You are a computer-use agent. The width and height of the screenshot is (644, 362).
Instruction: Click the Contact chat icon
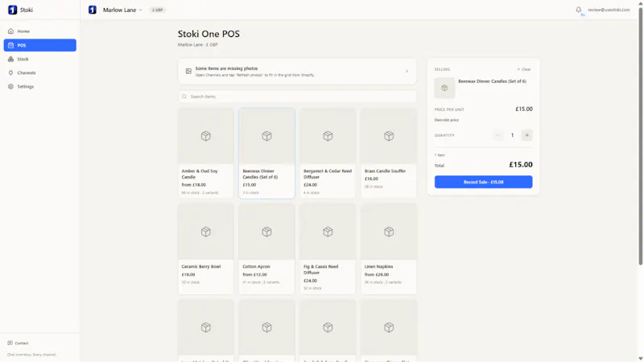[x=10, y=343]
